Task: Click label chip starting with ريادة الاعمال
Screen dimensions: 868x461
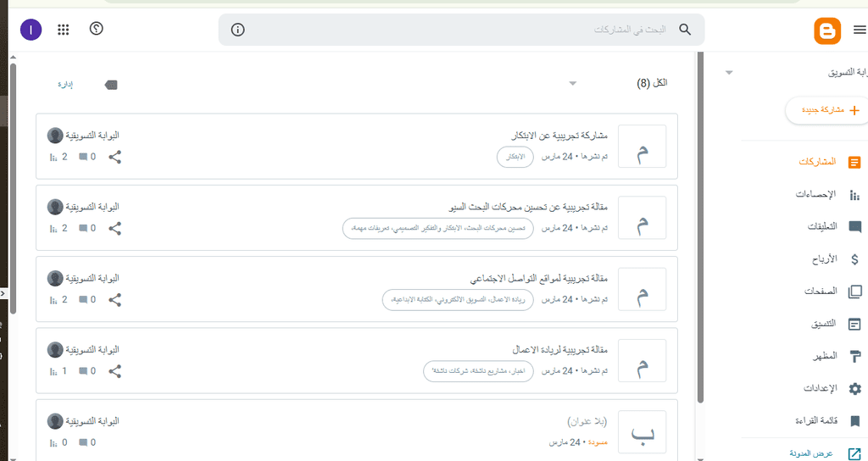Action: [x=458, y=300]
